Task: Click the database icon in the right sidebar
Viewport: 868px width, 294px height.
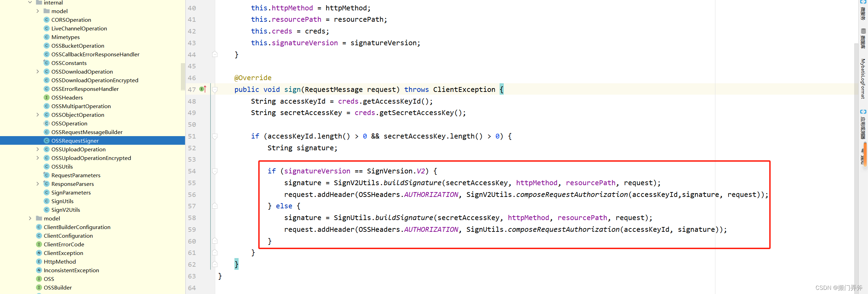Action: (x=863, y=31)
